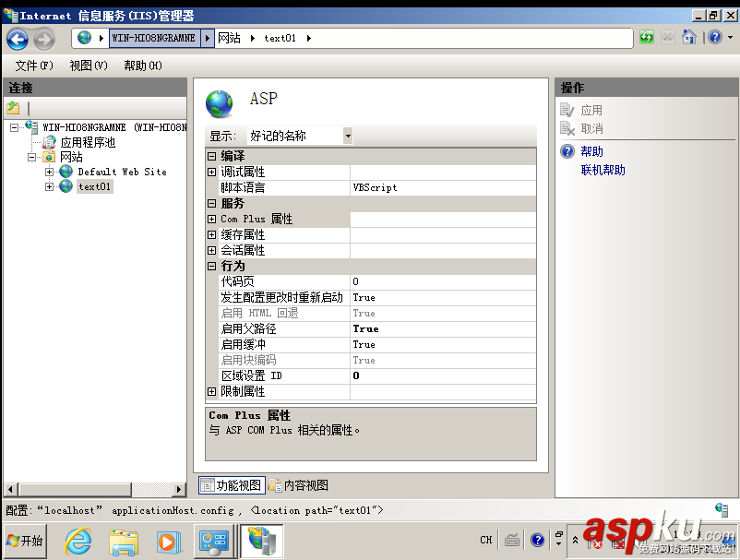Go to the Home house icon
Viewport: 740px width, 560px height.
689,37
